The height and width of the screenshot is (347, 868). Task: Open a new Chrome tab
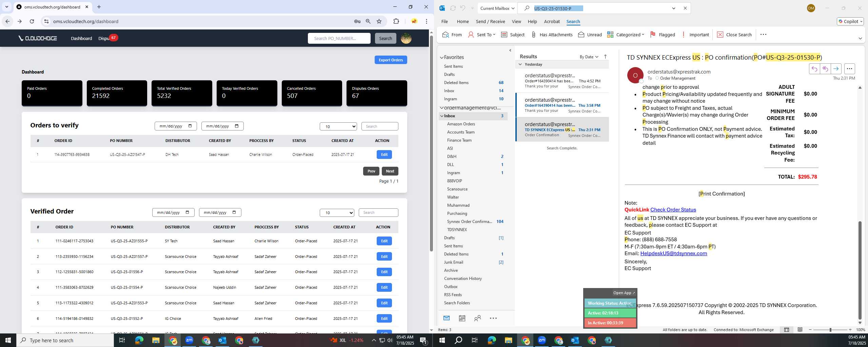(99, 7)
